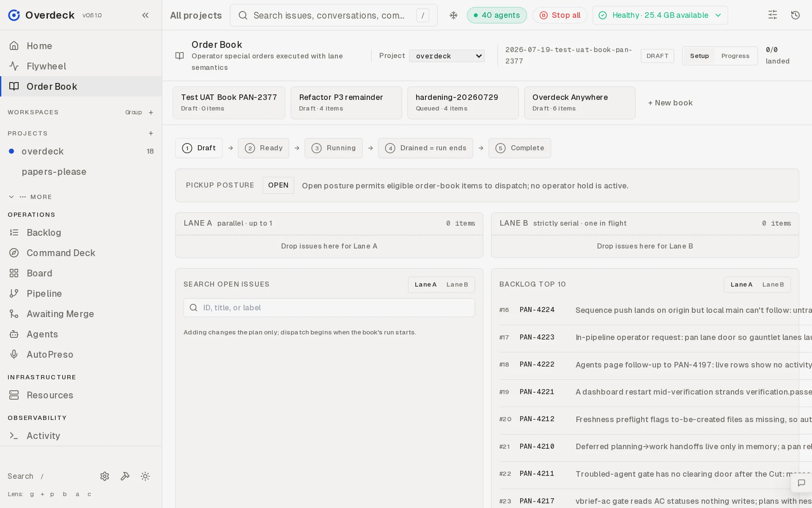Click the + New book button
Viewport: 812px width, 508px height.
pyautogui.click(x=670, y=103)
